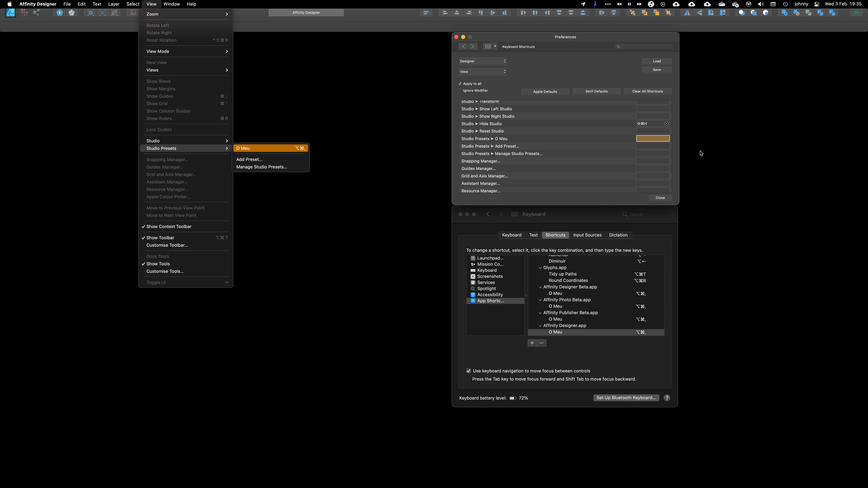Click the Rotate Clockwise toolbar icon

tap(723, 13)
